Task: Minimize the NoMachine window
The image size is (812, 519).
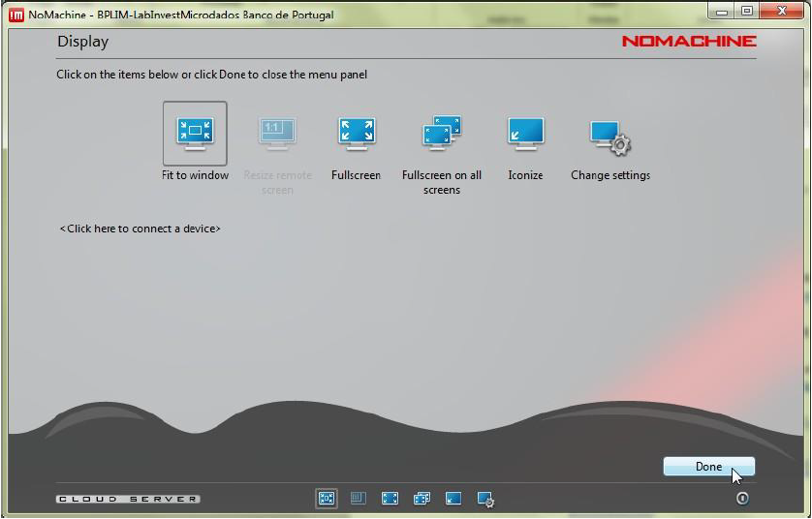Action: (x=722, y=11)
